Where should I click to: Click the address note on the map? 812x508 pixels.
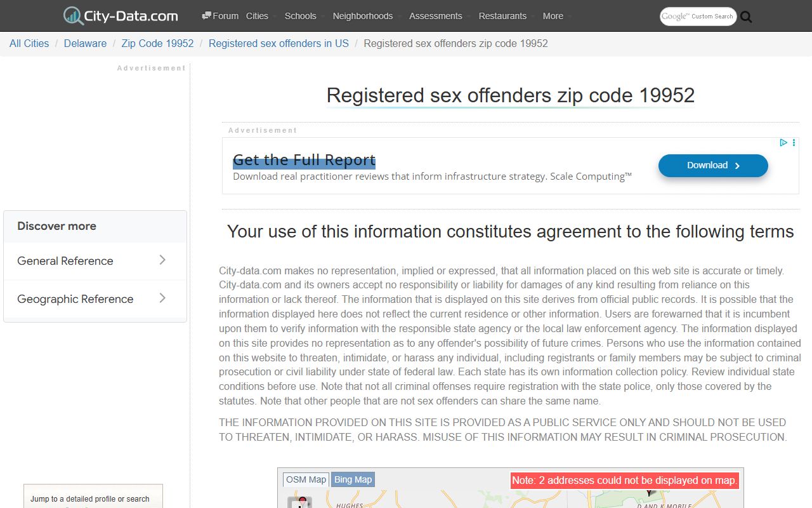[x=624, y=481]
